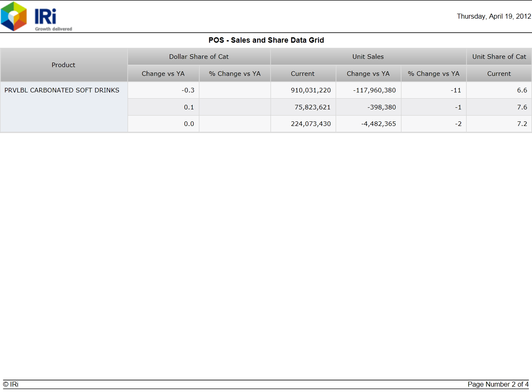Click unit share value 7.6
Screen dimensions: 532x392
pyautogui.click(x=499, y=107)
